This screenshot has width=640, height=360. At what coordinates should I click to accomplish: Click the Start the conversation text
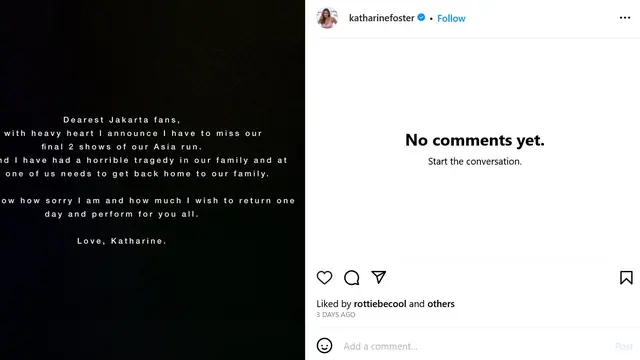click(475, 161)
